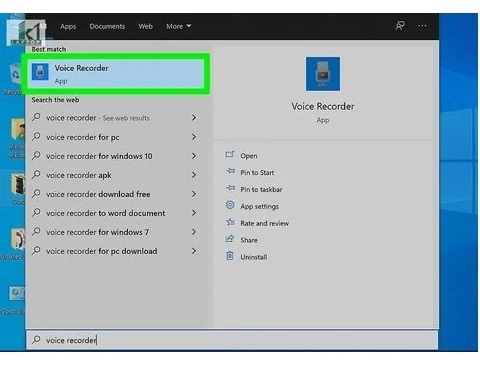Click search icon beside 'voice recorder download free'
480x376 pixels.
tap(36, 194)
